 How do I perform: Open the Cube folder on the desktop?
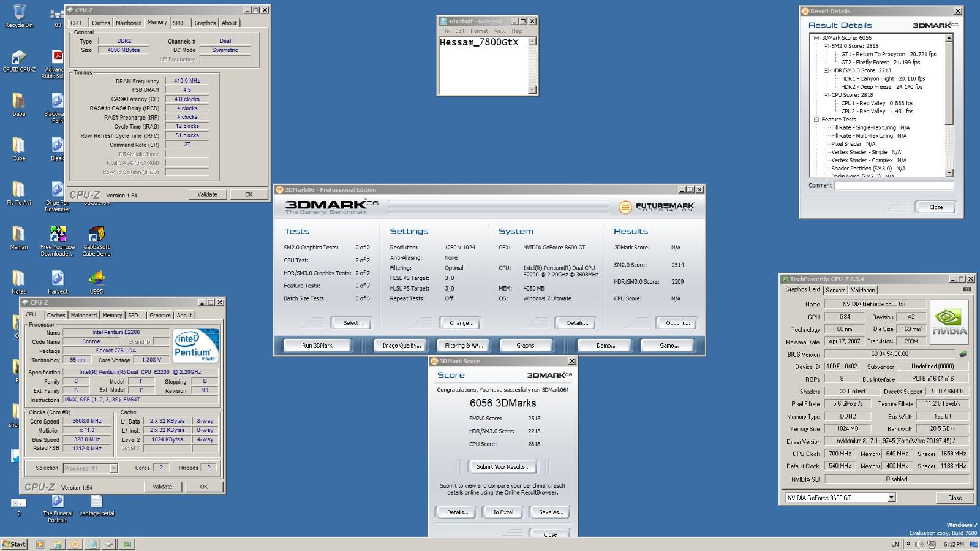click(19, 149)
